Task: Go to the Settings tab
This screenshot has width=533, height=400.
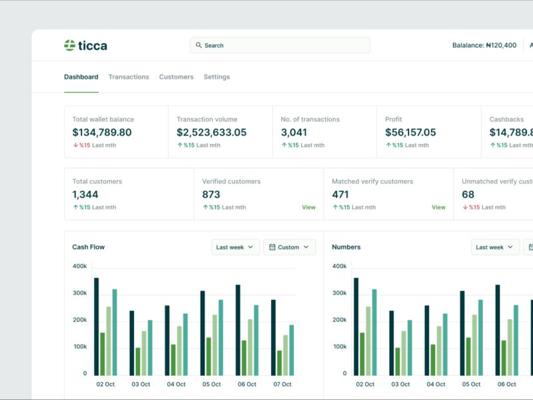Action: (217, 77)
